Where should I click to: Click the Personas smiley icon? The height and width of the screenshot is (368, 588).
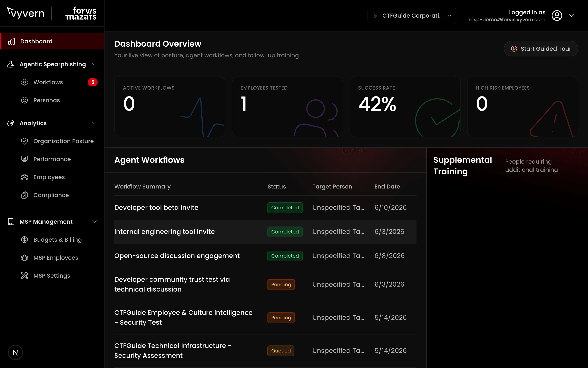24,100
